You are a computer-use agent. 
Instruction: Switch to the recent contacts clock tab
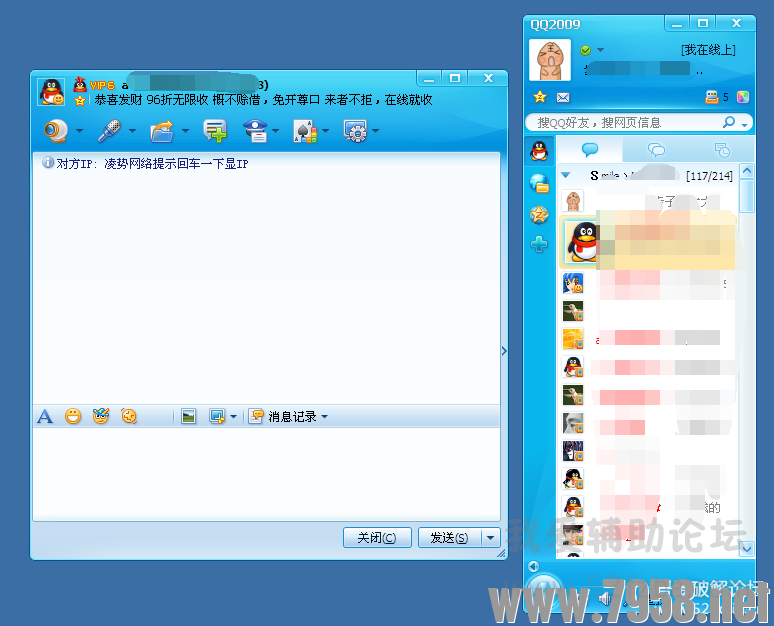pos(722,149)
